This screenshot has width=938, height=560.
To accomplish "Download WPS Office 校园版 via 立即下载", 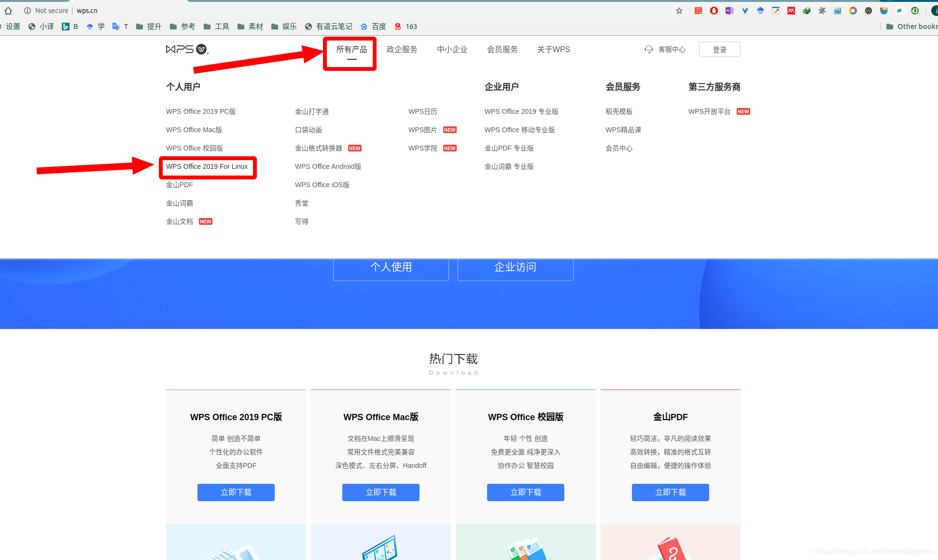I will pos(526,492).
